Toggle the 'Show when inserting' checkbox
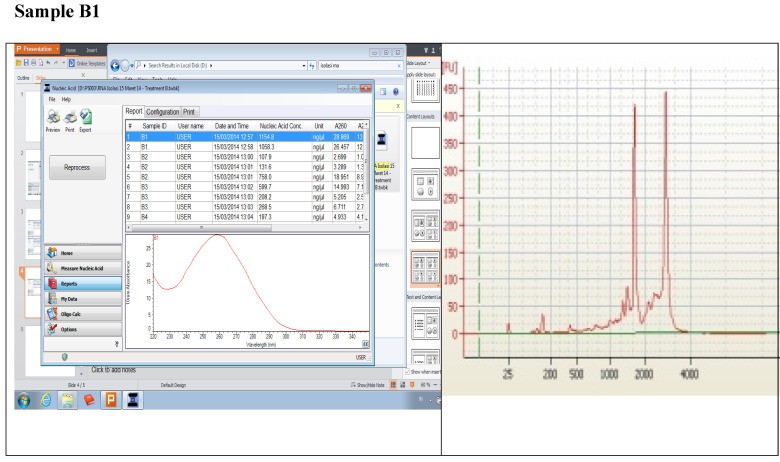 pyautogui.click(x=407, y=372)
